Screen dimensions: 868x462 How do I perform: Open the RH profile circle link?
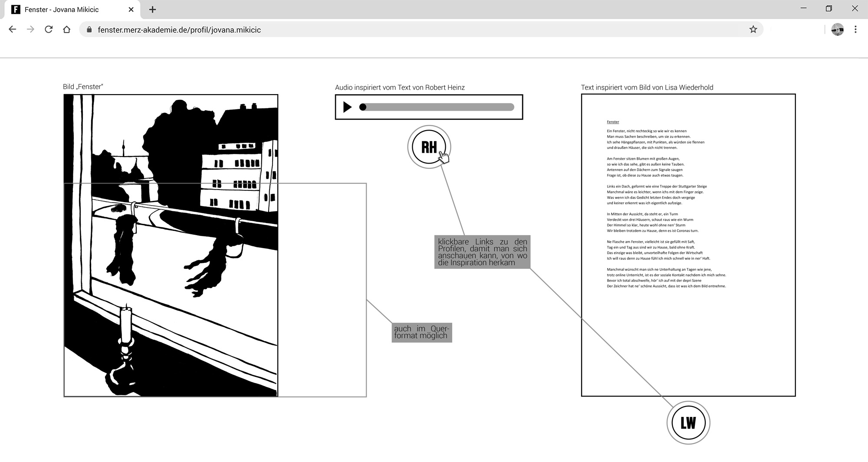point(429,147)
